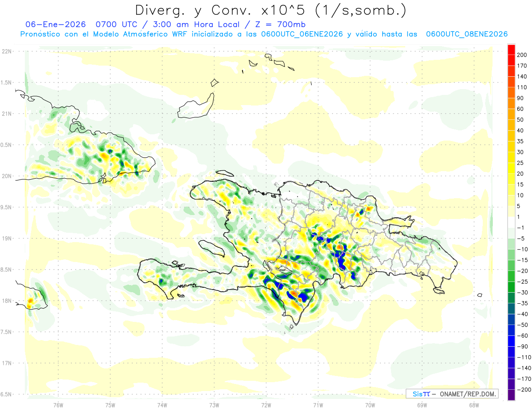The width and height of the screenshot is (532, 411).
Task: Click the '71W' longitude label
Action: (x=318, y=405)
